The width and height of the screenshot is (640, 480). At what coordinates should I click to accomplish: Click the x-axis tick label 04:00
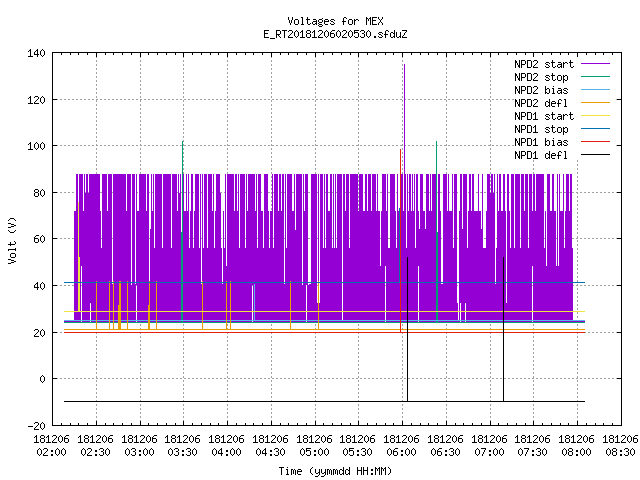tap(227, 452)
